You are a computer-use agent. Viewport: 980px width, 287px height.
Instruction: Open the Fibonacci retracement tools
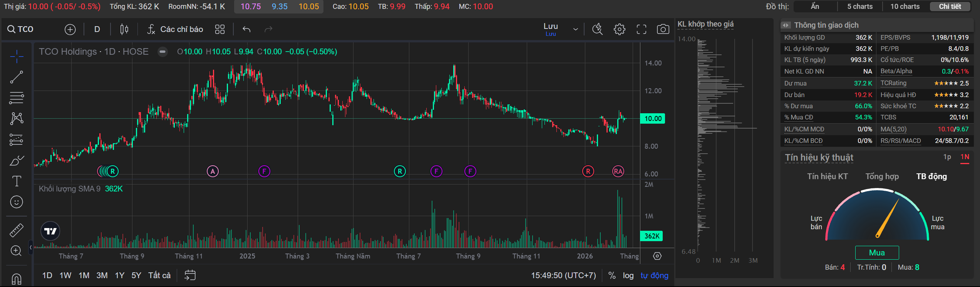pyautogui.click(x=17, y=98)
